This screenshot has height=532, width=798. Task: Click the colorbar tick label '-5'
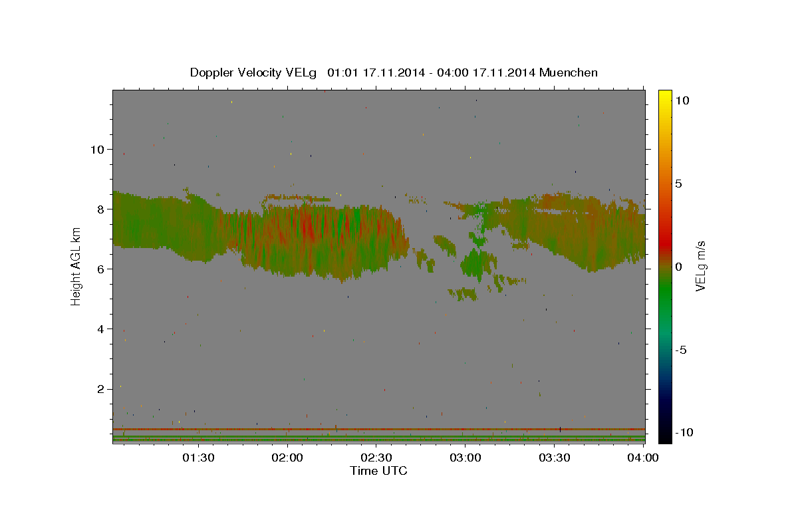click(x=681, y=350)
